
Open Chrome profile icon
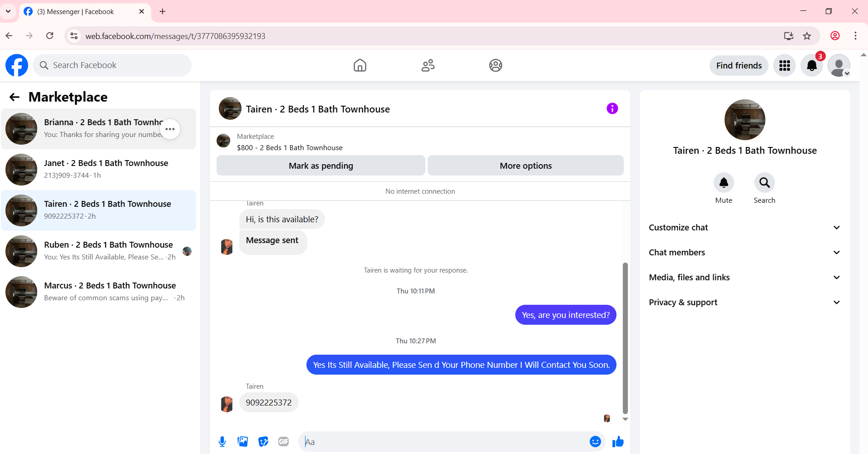[x=835, y=36]
